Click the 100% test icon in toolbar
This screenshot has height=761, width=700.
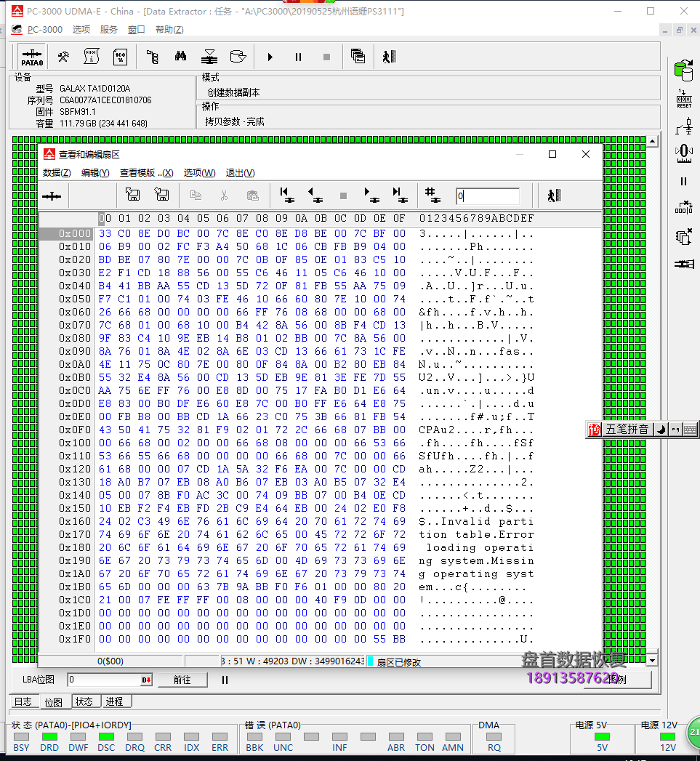point(121,57)
